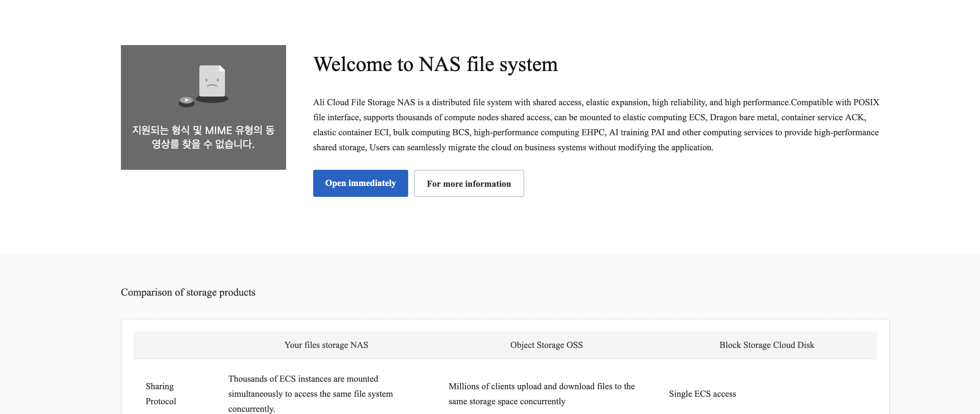Open the For more information button
The image size is (980, 414).
[x=469, y=183]
